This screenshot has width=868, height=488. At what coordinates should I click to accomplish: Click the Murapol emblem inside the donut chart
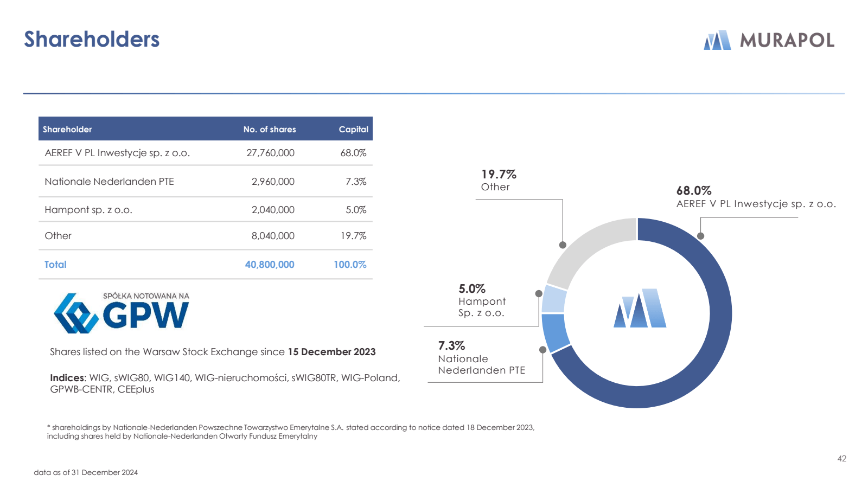pos(640,308)
